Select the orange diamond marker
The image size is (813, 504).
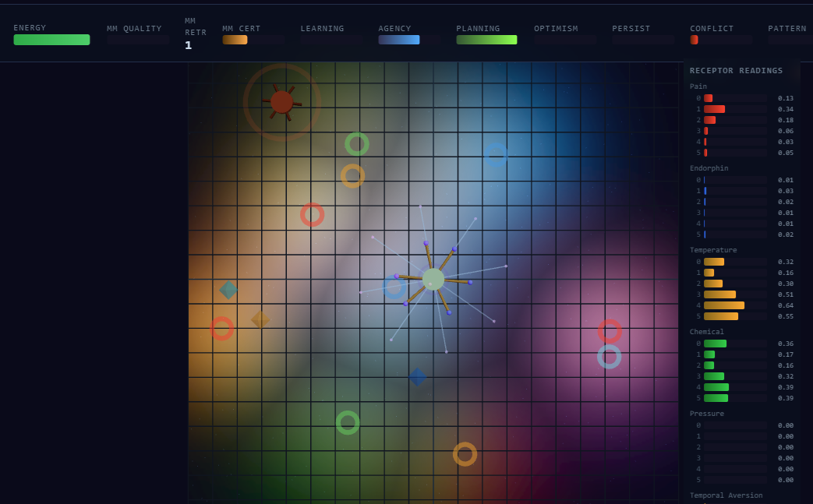[x=260, y=319]
